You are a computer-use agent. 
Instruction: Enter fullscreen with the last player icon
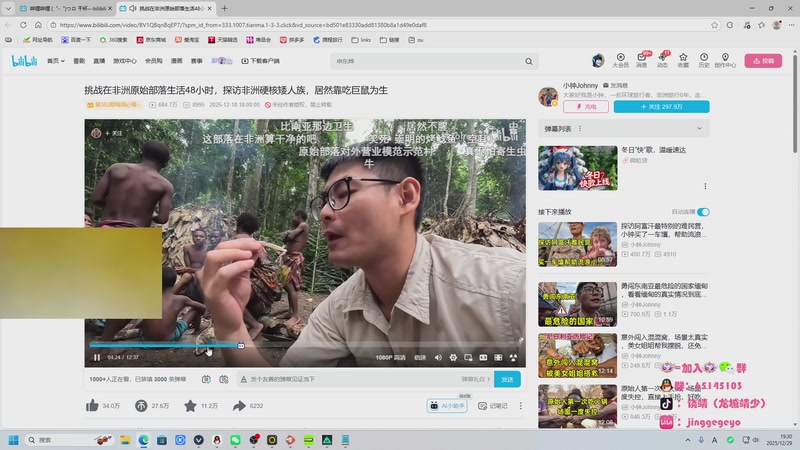click(513, 358)
